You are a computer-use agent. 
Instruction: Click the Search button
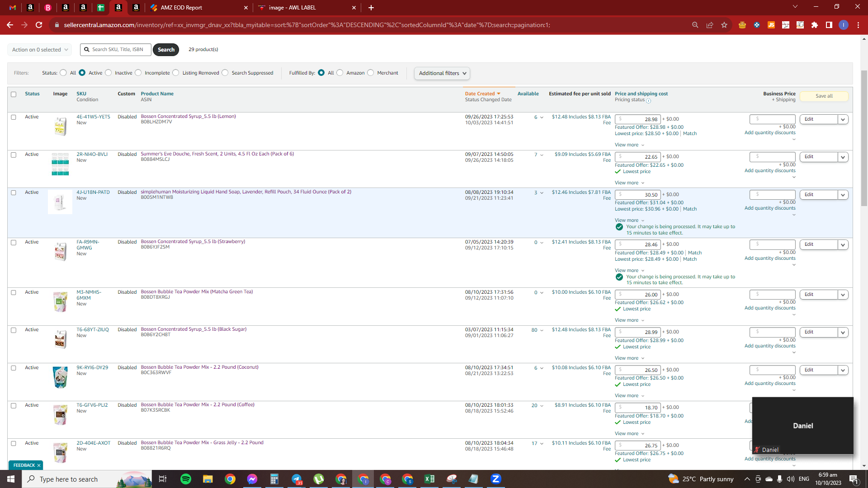pyautogui.click(x=166, y=50)
